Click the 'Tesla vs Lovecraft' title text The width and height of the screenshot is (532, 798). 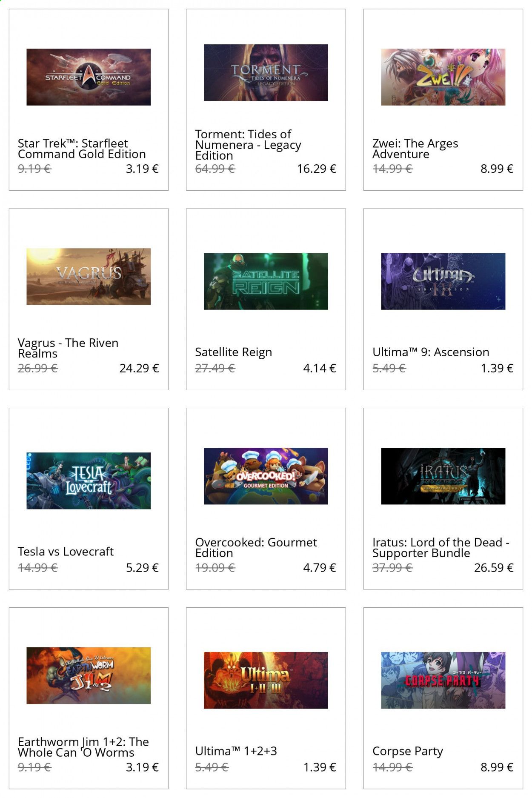pyautogui.click(x=66, y=552)
